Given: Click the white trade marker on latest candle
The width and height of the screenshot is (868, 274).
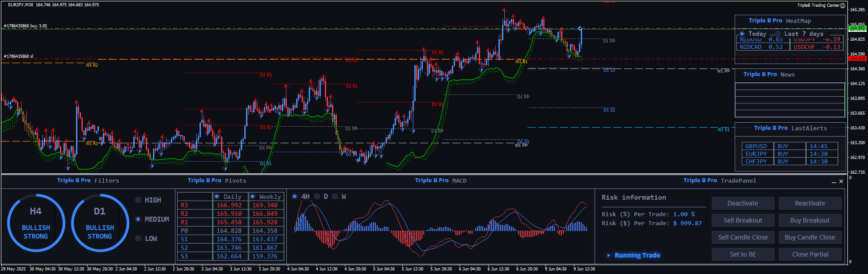Looking at the screenshot, I should (580, 29).
